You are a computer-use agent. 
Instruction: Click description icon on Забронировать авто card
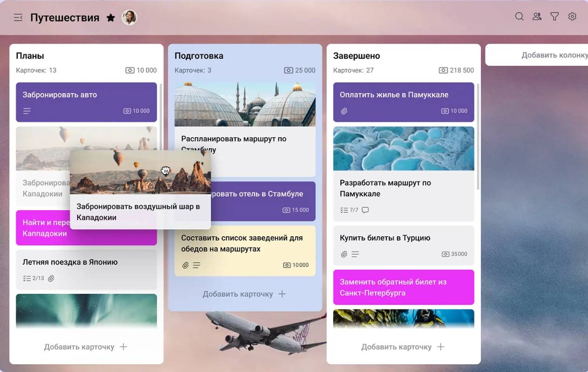pyautogui.click(x=27, y=111)
